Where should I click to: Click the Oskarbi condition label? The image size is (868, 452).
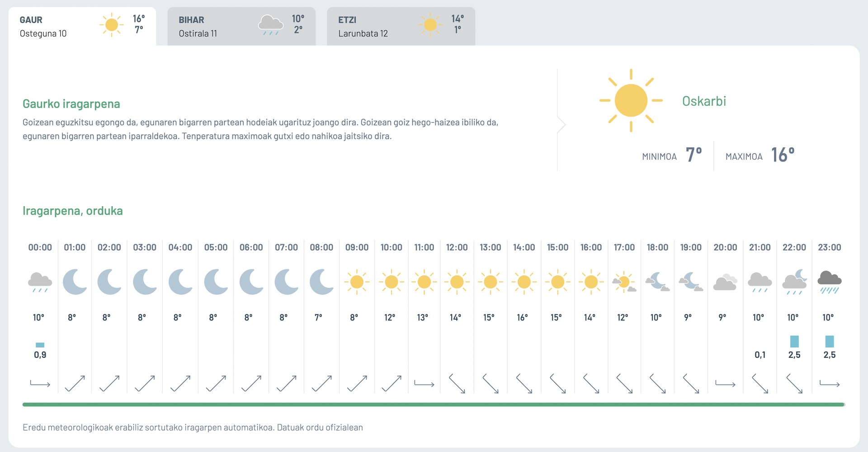pos(704,101)
